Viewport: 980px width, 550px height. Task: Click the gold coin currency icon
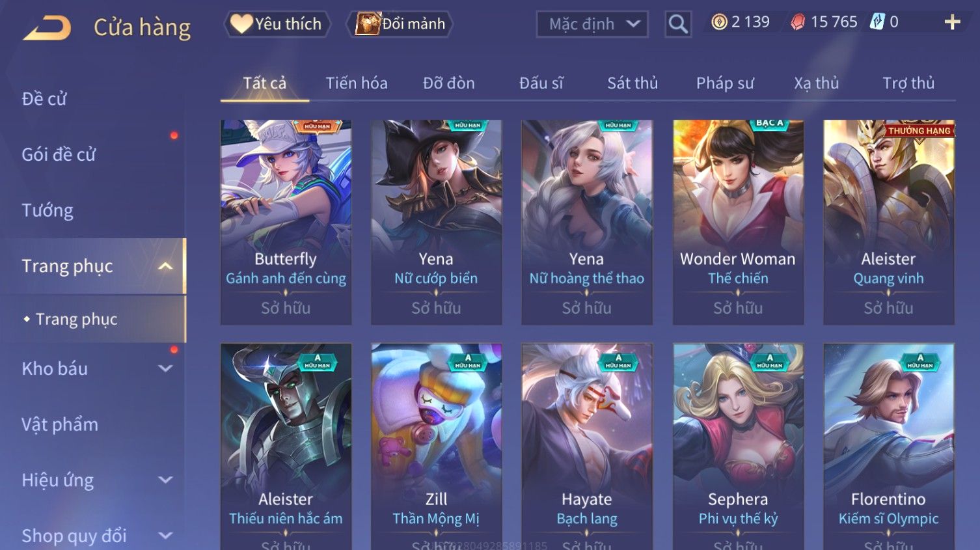click(719, 22)
